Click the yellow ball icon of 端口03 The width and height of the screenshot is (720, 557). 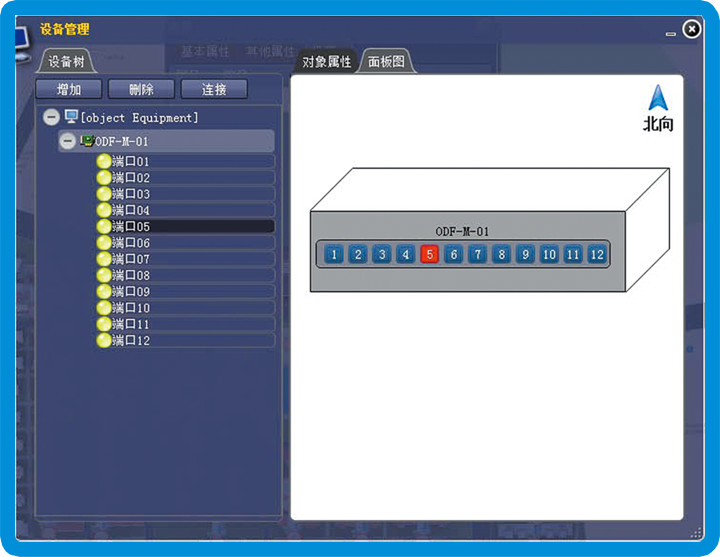pos(104,194)
